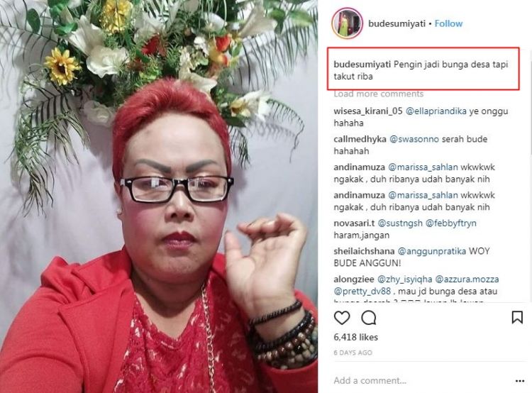Open budesumiyati username in post header
This screenshot has height=393, width=532.
coord(397,23)
